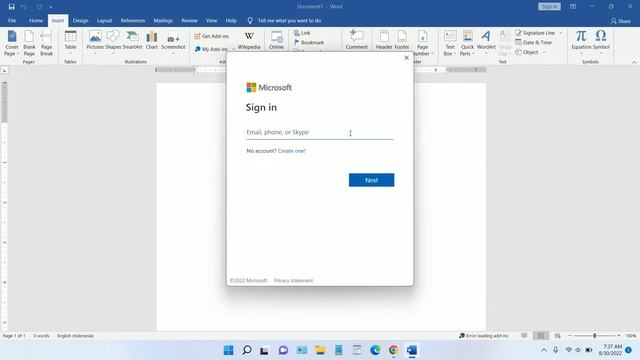The image size is (640, 360).
Task: Take a Screenshot via ribbon
Action: tap(173, 42)
